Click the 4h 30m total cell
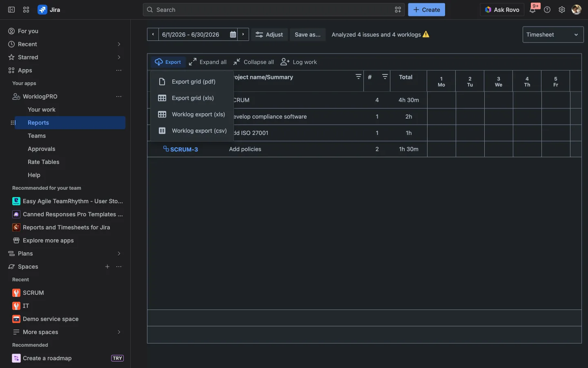This screenshot has width=588, height=368. (409, 100)
